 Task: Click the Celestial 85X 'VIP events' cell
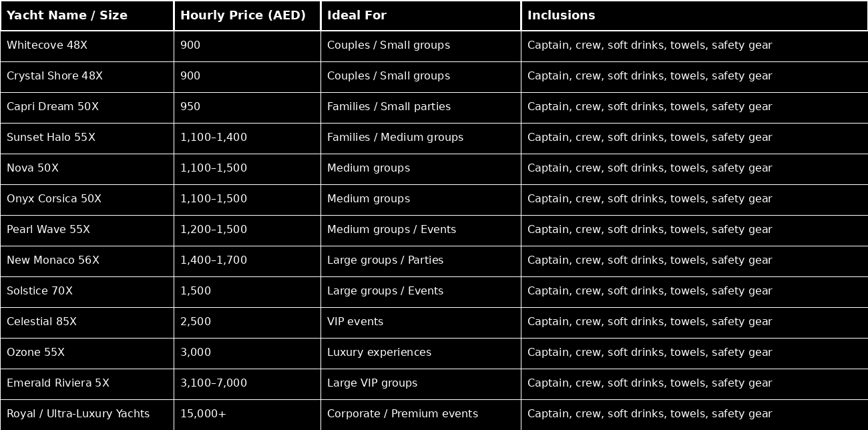355,322
